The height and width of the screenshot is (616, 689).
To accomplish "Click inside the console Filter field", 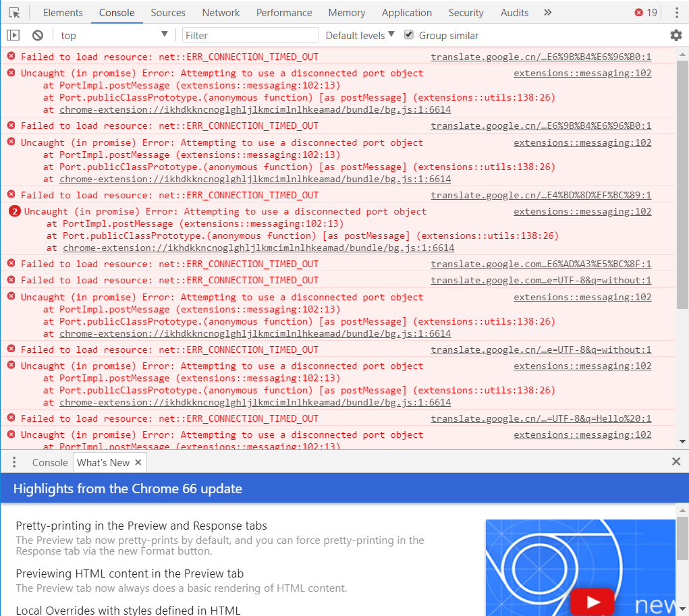I will tap(250, 34).
